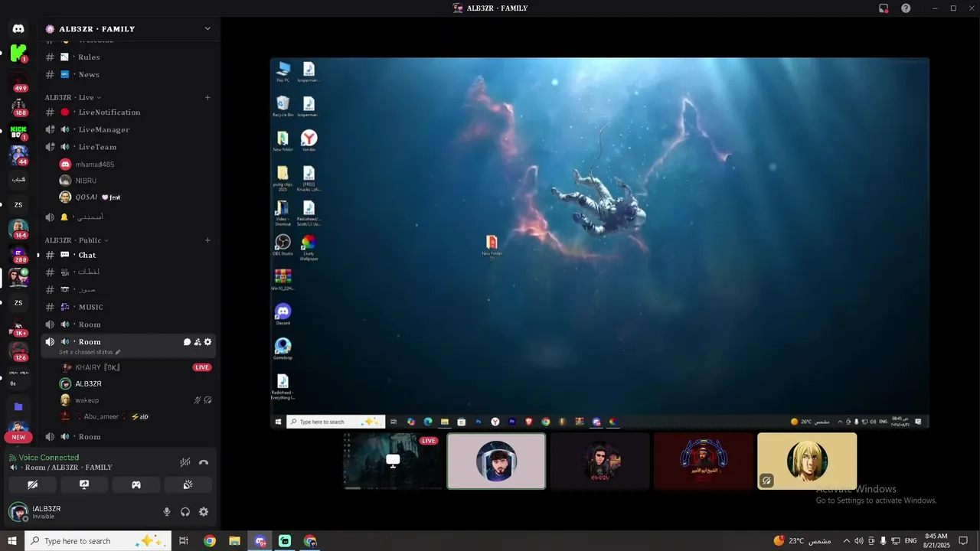Open Discord help question mark

(906, 8)
